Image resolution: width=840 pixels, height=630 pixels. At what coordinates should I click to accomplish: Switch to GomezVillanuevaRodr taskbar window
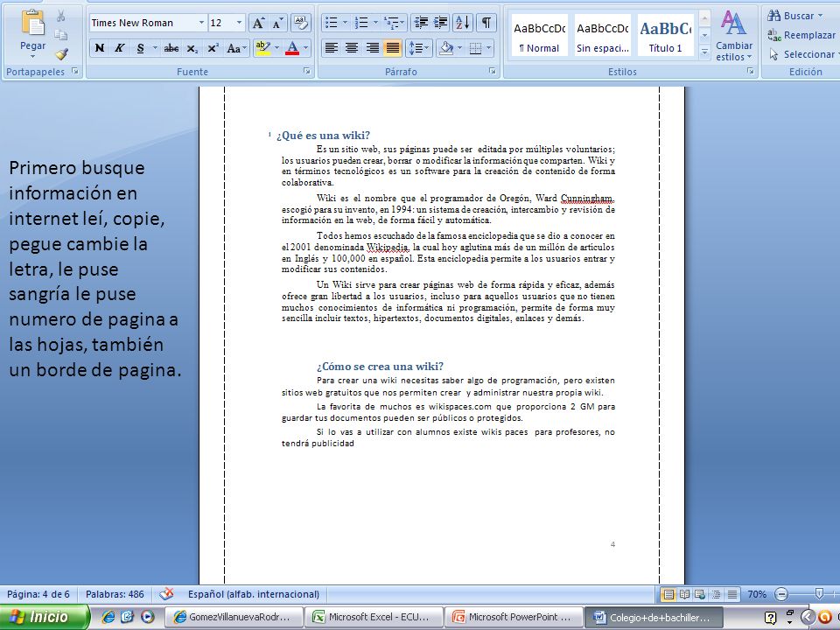click(x=234, y=617)
